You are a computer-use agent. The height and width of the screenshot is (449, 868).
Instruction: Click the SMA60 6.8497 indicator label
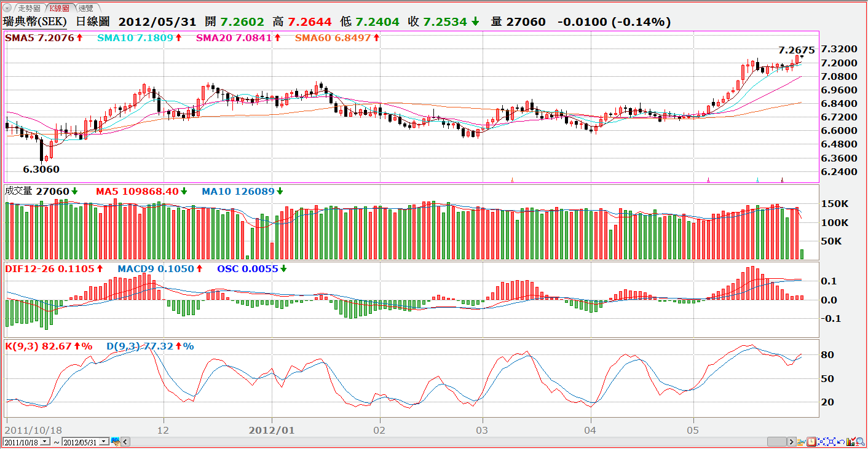coord(337,37)
